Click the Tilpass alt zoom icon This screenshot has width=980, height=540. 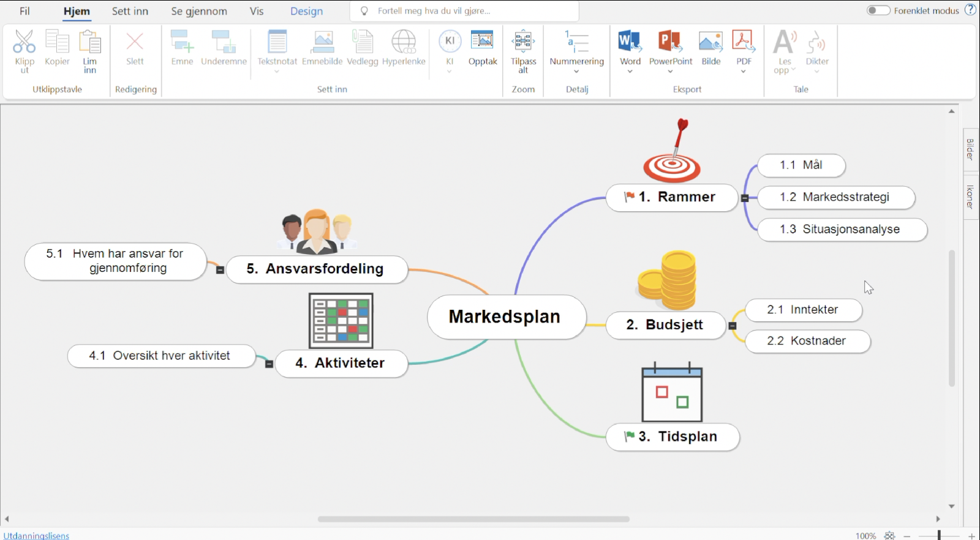tap(523, 42)
